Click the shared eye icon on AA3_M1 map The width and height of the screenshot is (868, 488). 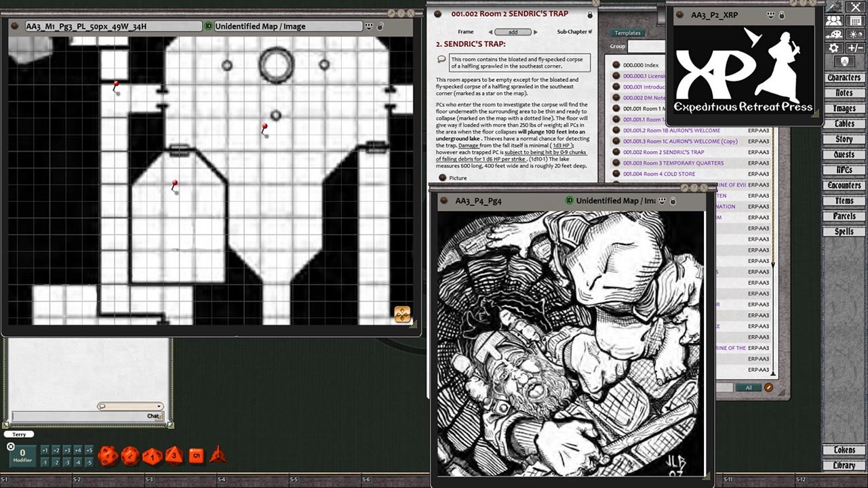368,26
